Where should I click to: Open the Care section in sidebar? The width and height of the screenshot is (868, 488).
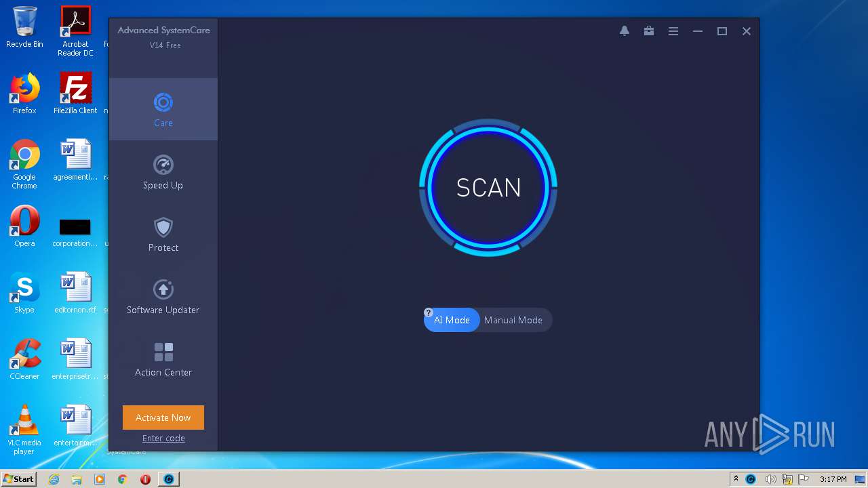pos(163,109)
